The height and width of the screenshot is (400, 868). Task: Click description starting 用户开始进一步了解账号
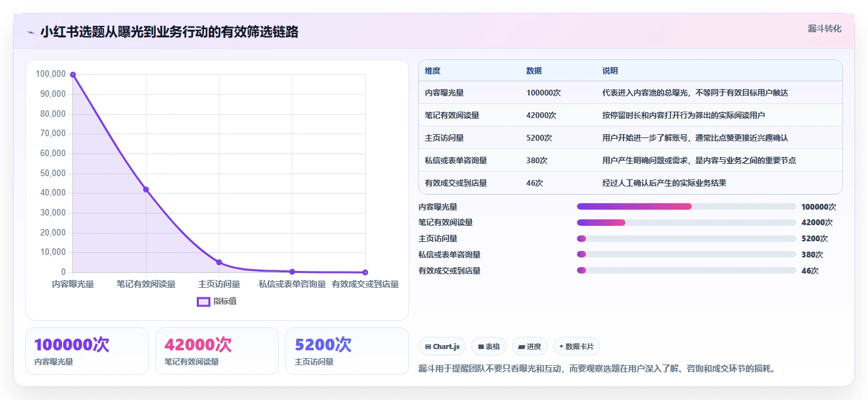(695, 138)
